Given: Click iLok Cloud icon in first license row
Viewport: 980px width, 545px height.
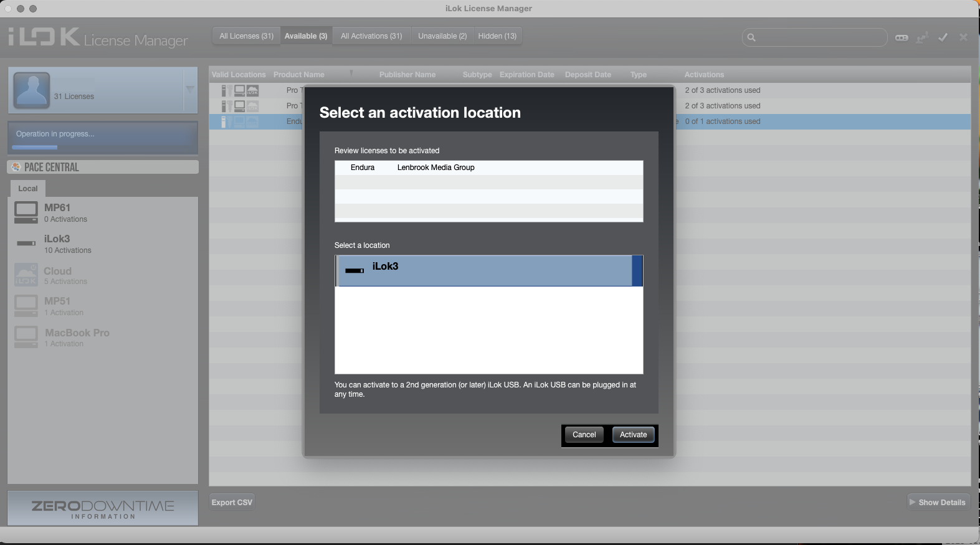Looking at the screenshot, I should [253, 91].
